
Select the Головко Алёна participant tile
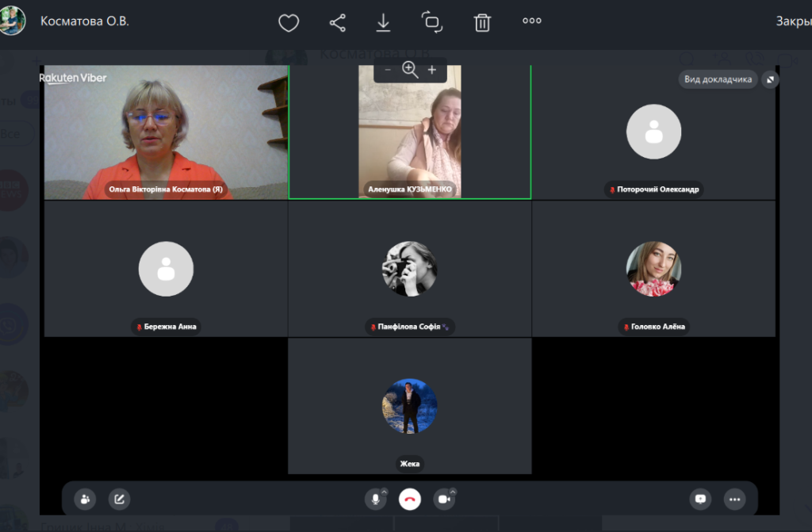tap(653, 269)
